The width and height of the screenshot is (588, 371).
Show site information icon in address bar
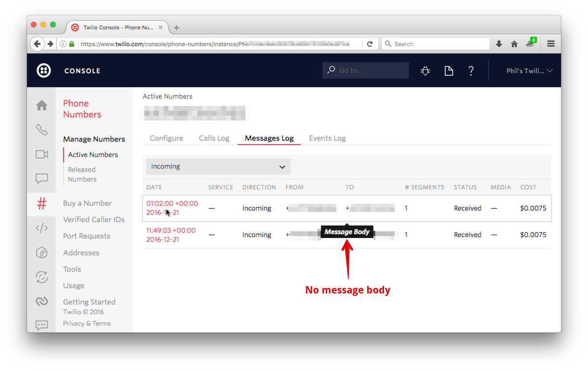tap(63, 44)
